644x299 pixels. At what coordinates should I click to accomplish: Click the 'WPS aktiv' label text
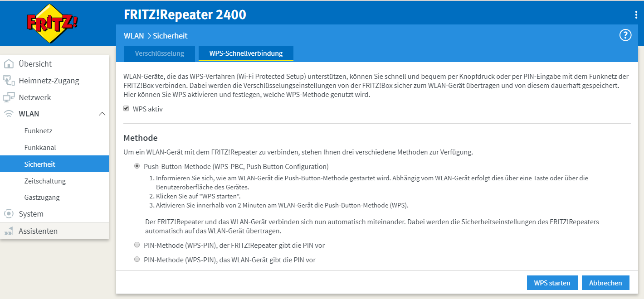point(148,109)
